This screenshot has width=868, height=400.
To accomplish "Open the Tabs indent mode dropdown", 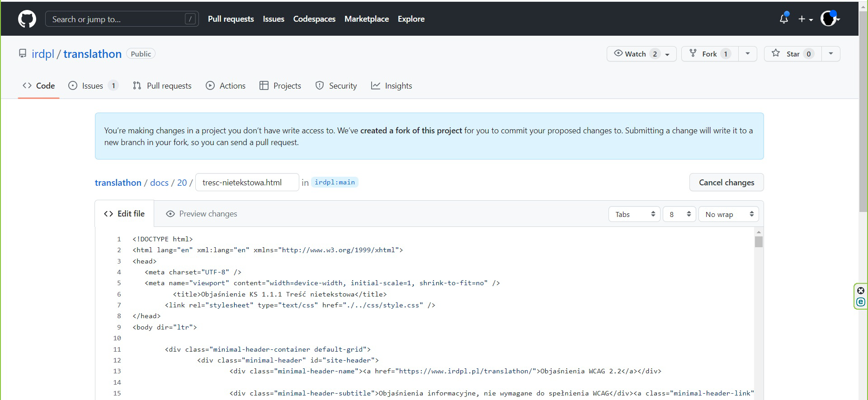I will point(634,214).
